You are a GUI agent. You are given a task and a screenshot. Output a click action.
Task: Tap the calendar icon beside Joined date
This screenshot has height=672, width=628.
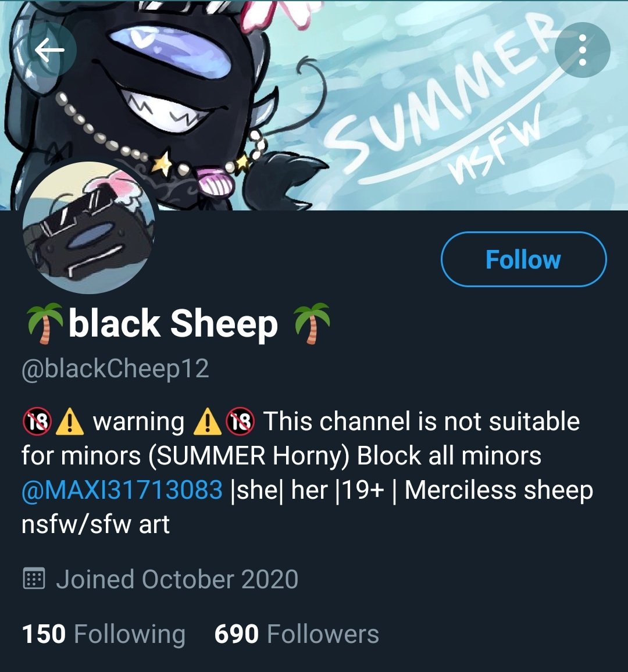point(34,579)
